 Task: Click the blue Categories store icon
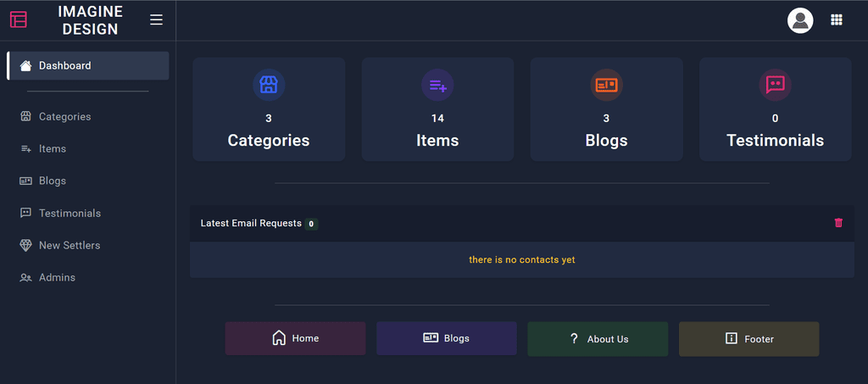pos(269,86)
